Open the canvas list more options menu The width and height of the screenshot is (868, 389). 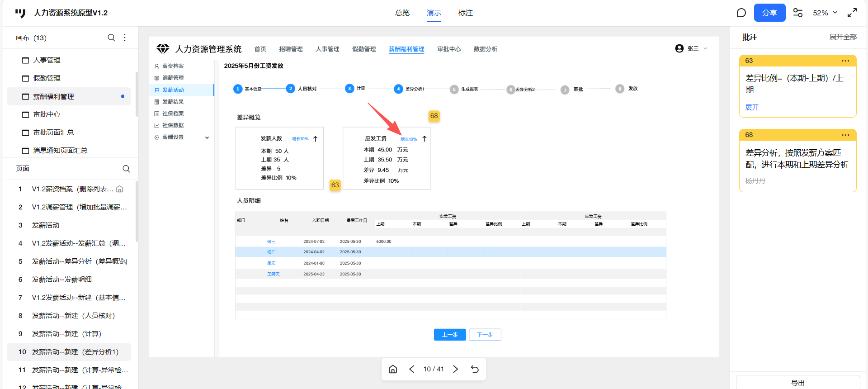125,38
